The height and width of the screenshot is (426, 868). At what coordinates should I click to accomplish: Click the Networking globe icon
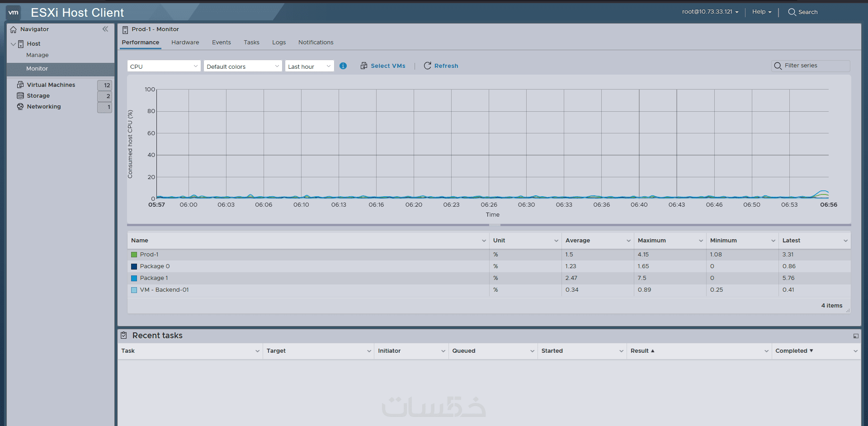pos(20,106)
